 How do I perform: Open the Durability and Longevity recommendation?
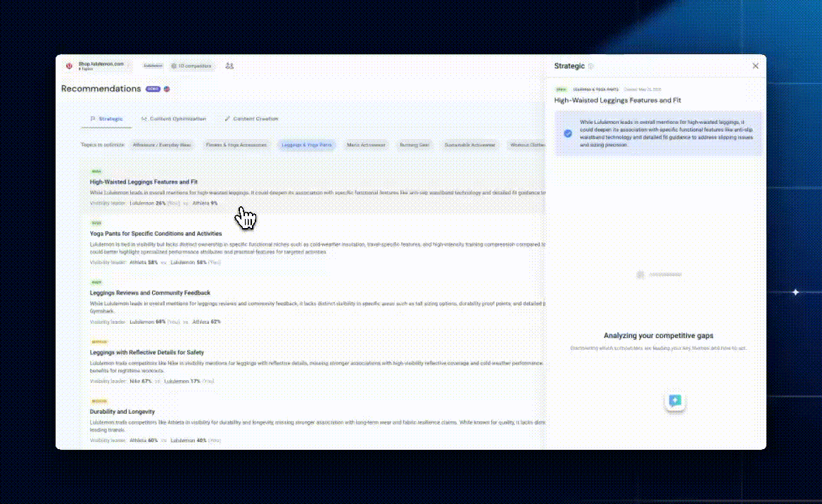click(x=122, y=412)
